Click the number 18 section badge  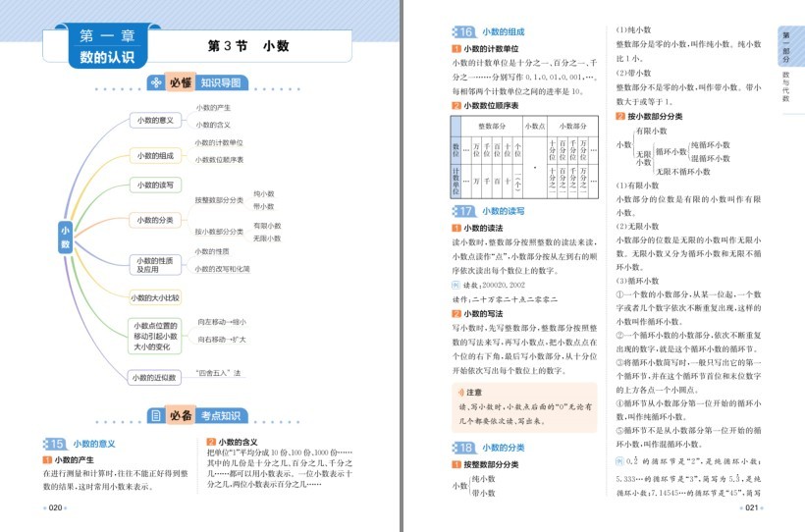(464, 448)
